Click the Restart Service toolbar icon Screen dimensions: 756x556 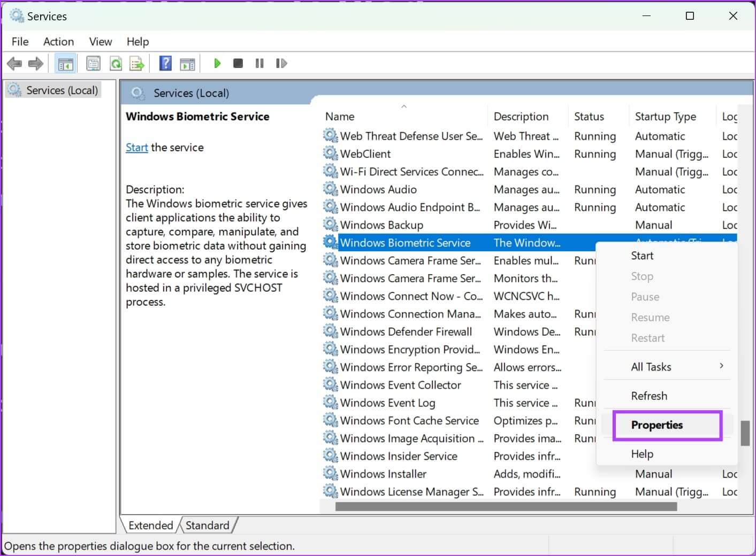281,63
